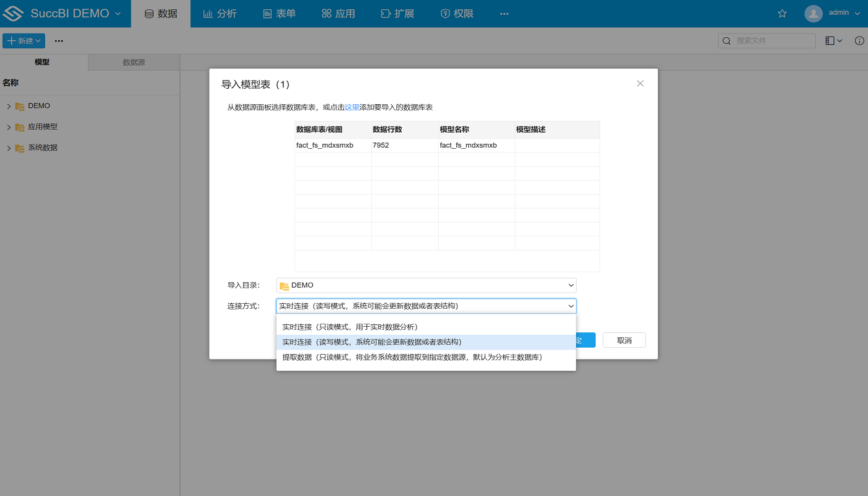The height and width of the screenshot is (496, 868).
Task: Open the 权限 menu in top bar
Action: [x=457, y=14]
